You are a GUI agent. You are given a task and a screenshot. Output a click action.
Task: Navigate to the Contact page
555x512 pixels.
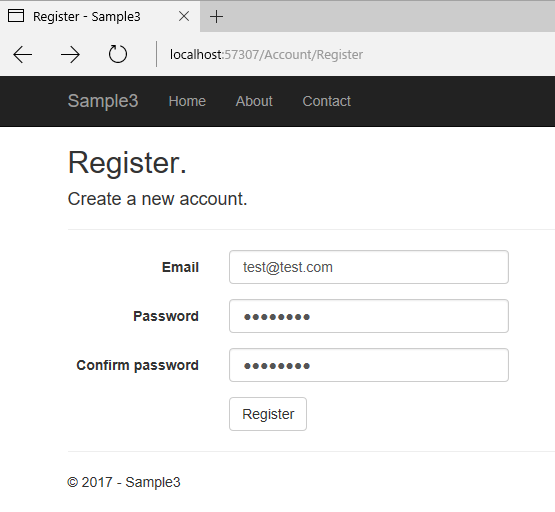click(x=326, y=101)
